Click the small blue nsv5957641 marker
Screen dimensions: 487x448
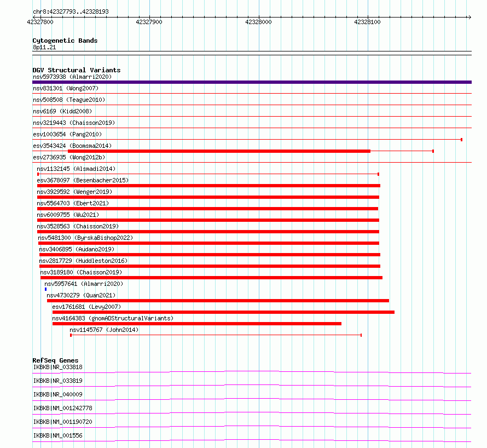coord(45,289)
